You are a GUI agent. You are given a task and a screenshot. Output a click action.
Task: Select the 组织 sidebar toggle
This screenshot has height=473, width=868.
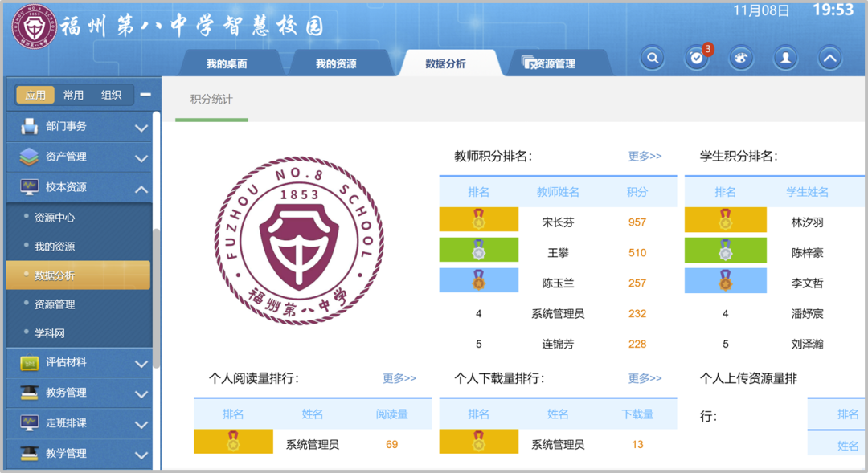click(x=111, y=95)
